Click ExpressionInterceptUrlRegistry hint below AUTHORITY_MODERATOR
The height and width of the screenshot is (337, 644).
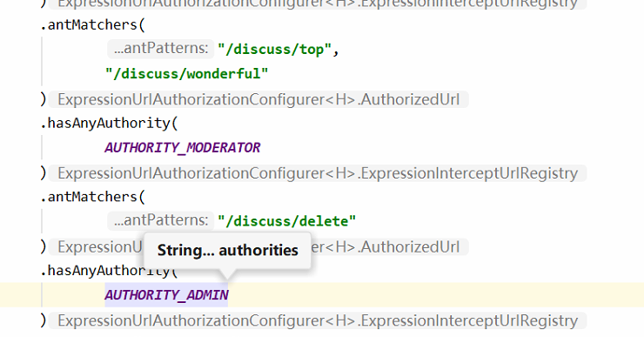point(318,173)
